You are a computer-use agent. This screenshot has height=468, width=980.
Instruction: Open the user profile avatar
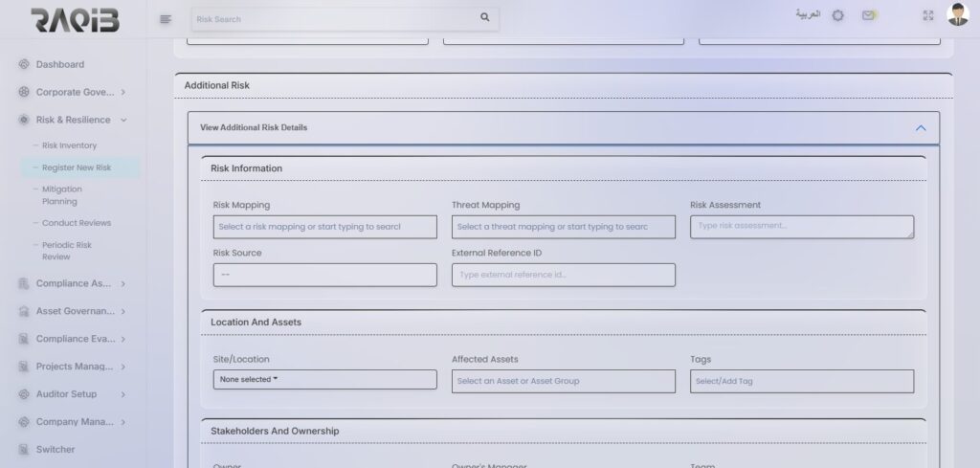pos(957,15)
